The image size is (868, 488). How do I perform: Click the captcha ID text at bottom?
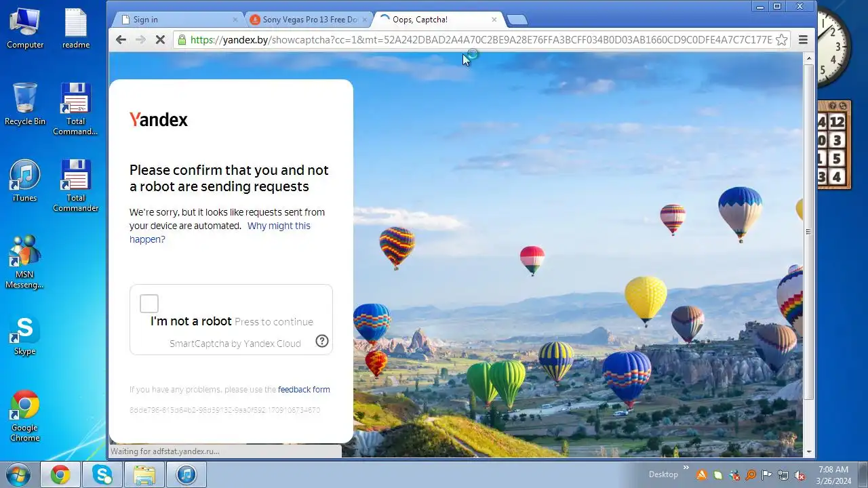(224, 410)
